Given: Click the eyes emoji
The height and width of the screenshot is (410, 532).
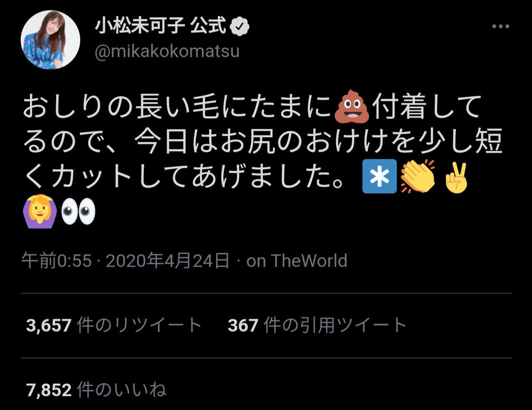Looking at the screenshot, I should click(x=78, y=211).
